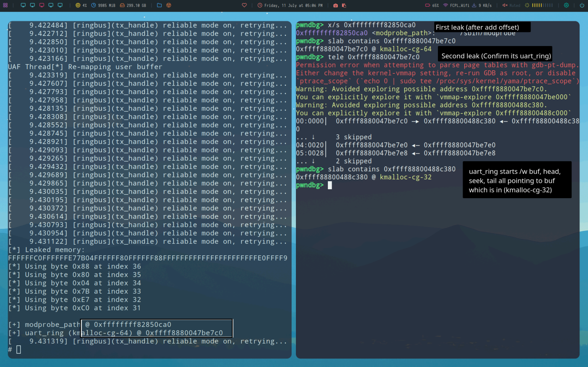The width and height of the screenshot is (588, 367).
Task: Launch the Chrome browser icon
Action: click(x=168, y=6)
